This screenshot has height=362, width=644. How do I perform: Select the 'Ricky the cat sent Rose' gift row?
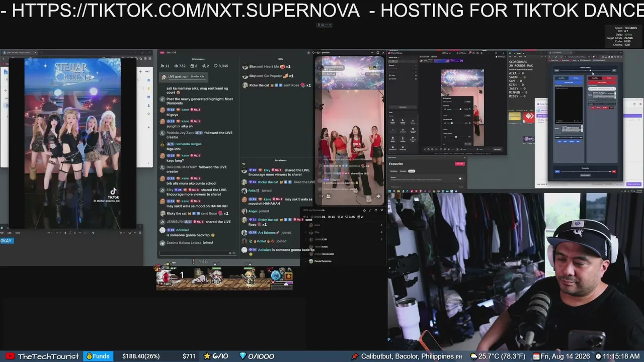pyautogui.click(x=276, y=85)
